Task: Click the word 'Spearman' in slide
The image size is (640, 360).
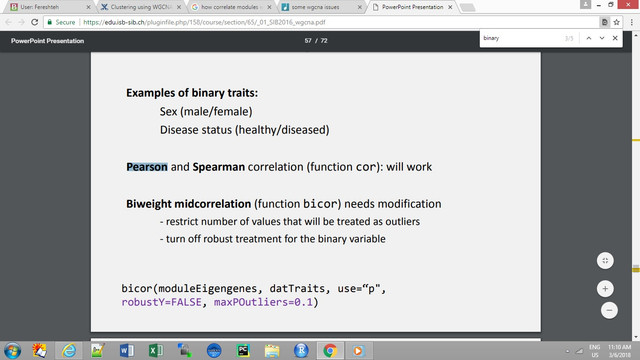Action: point(218,167)
